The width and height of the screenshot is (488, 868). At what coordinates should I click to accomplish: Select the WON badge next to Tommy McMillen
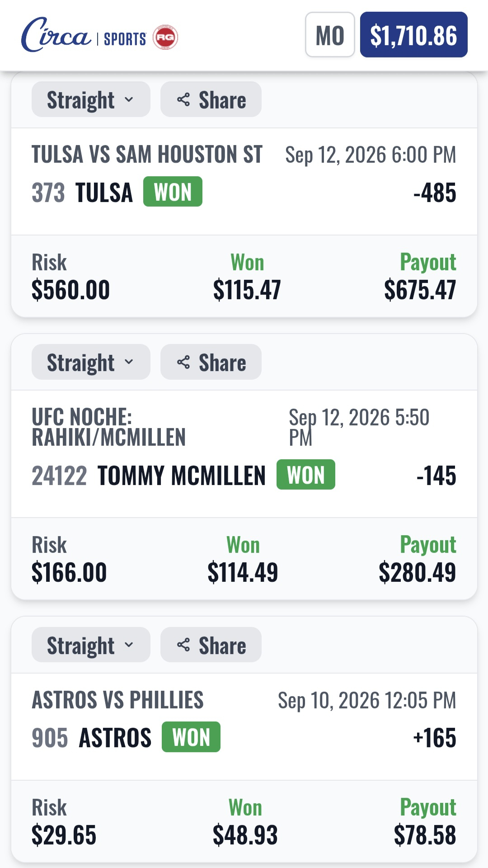(306, 475)
